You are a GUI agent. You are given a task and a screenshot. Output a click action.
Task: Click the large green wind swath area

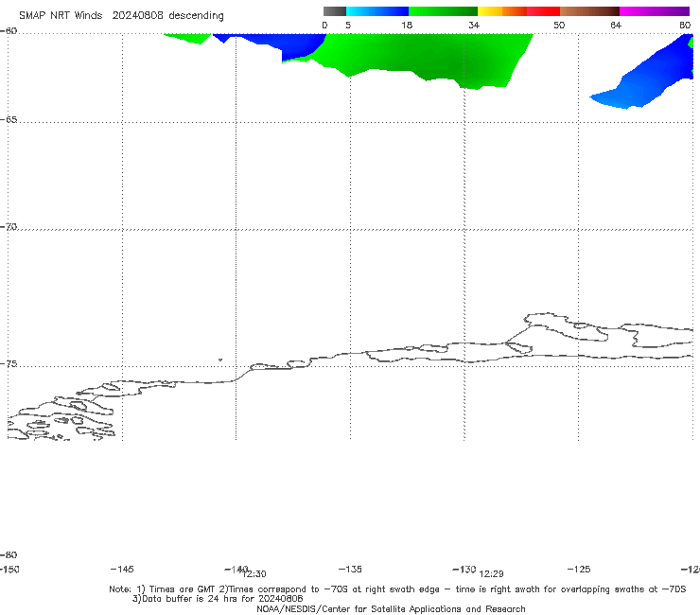pos(424,56)
